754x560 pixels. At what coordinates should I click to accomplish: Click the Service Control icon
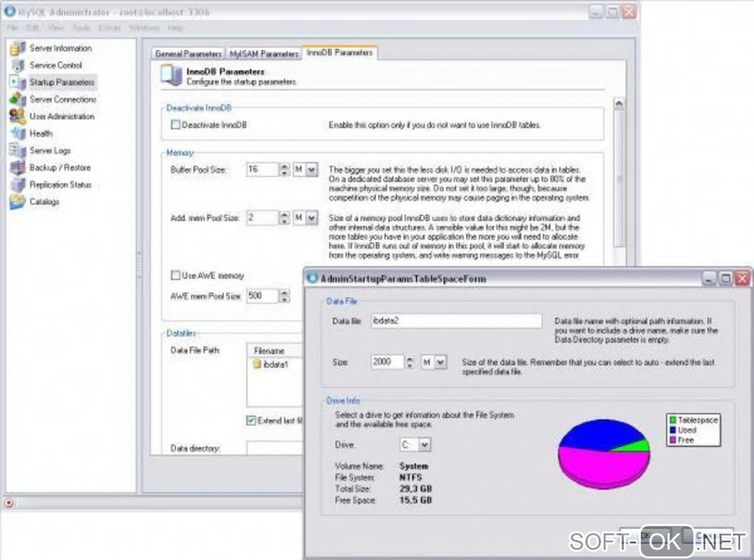[x=18, y=65]
